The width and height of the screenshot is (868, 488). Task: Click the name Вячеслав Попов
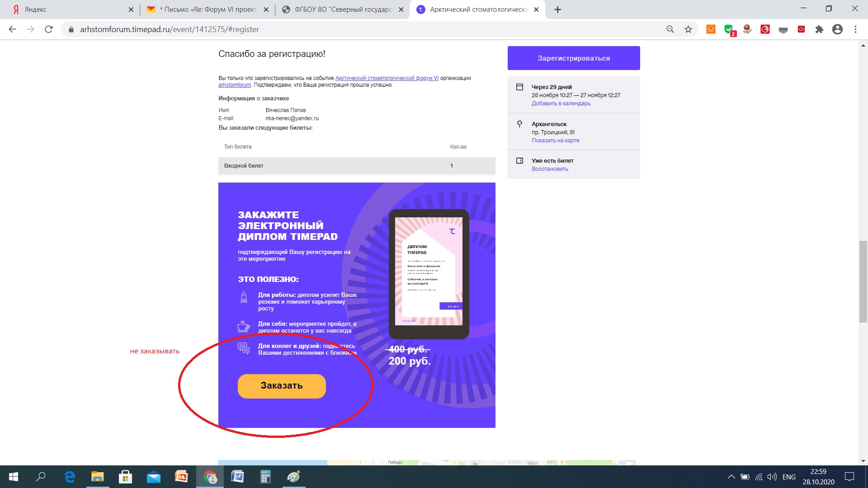tap(285, 110)
